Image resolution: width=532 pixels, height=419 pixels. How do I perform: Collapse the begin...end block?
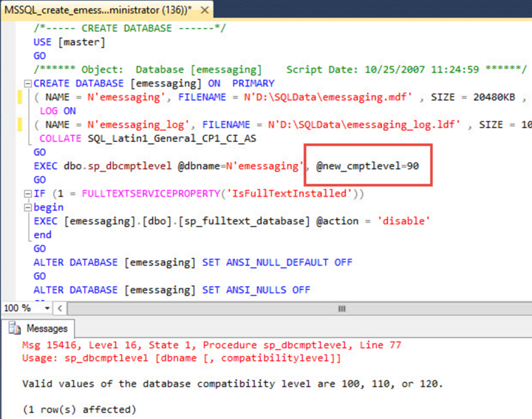click(28, 208)
